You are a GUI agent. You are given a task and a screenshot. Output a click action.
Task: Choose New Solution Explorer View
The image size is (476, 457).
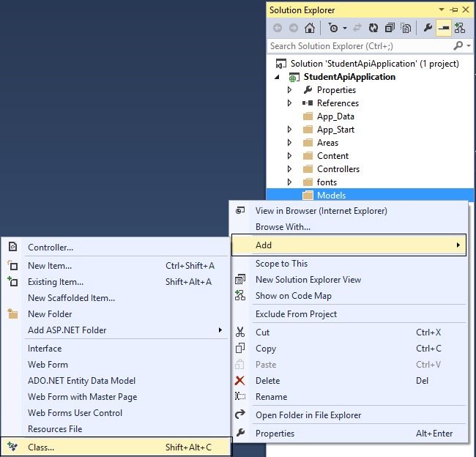pos(349,280)
